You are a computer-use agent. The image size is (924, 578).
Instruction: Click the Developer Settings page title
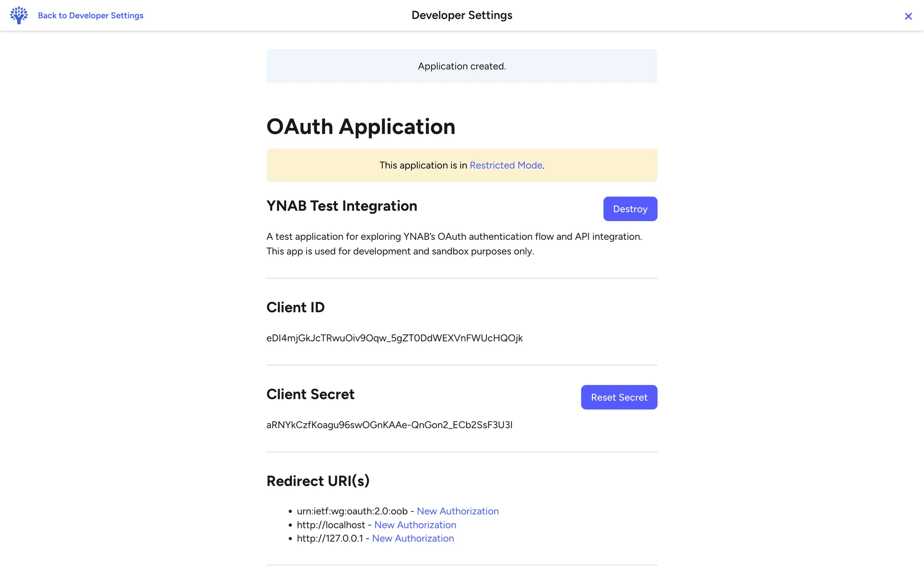(462, 15)
